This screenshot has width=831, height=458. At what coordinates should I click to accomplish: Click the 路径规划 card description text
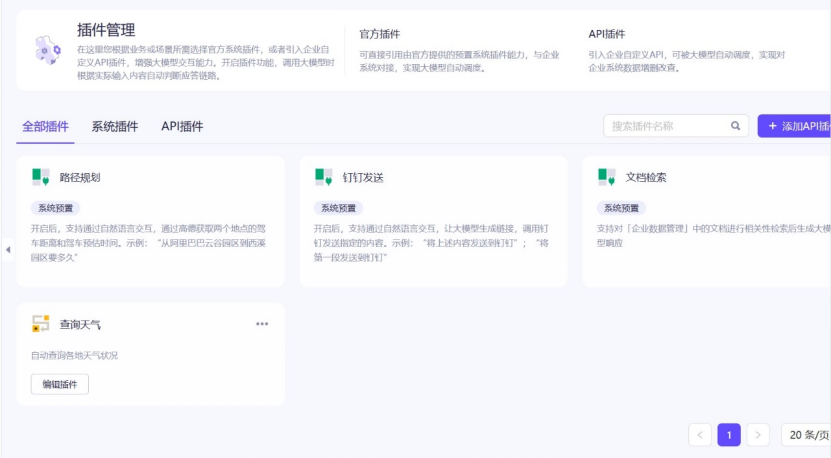[x=148, y=243]
